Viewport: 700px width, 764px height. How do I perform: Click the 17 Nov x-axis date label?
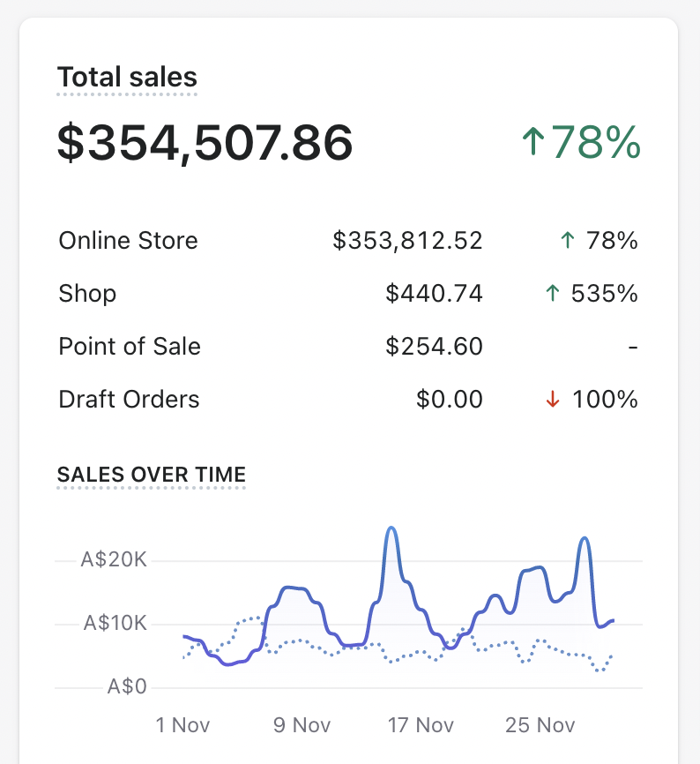pos(421,725)
